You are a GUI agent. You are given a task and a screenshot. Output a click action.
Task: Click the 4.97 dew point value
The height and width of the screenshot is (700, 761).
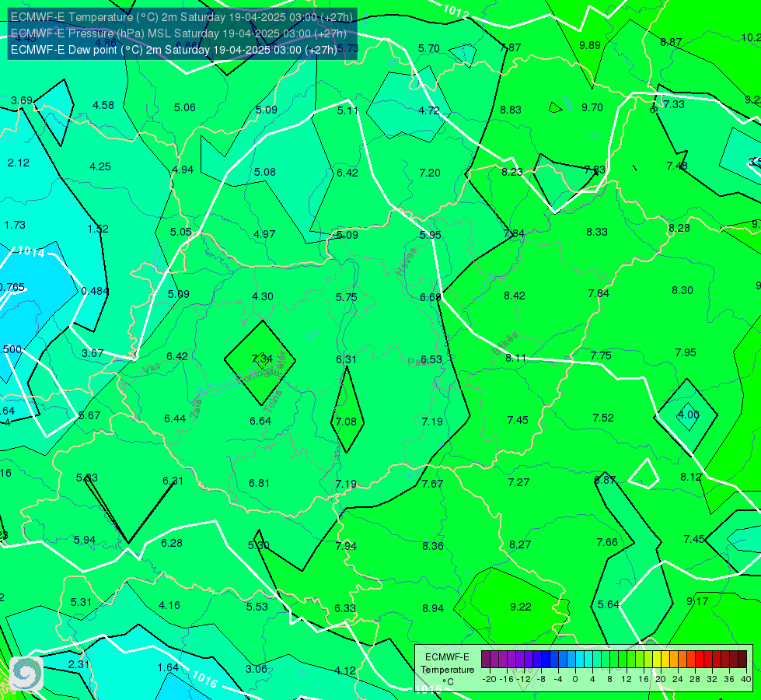pos(264,234)
